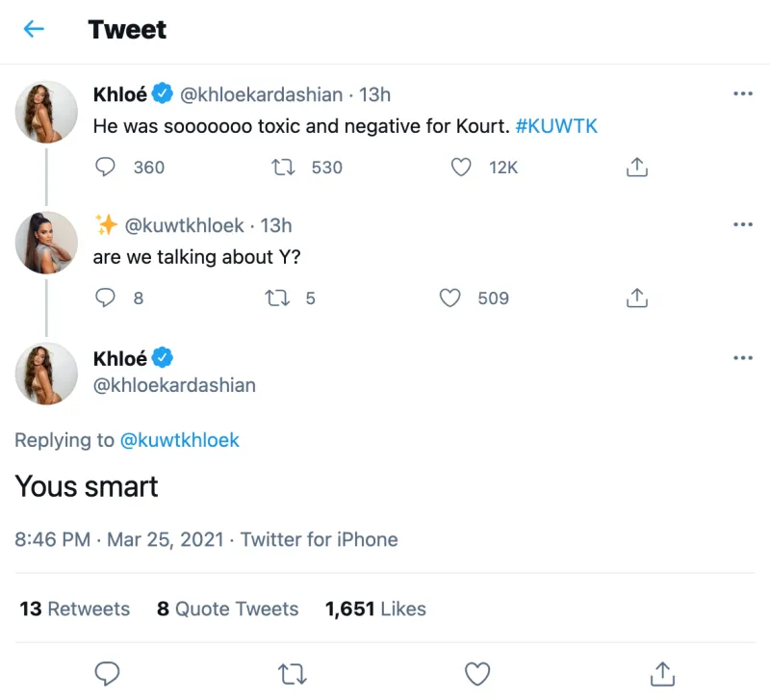The height and width of the screenshot is (700, 770).
Task: View the 1,651 Likes list
Action: [x=375, y=609]
